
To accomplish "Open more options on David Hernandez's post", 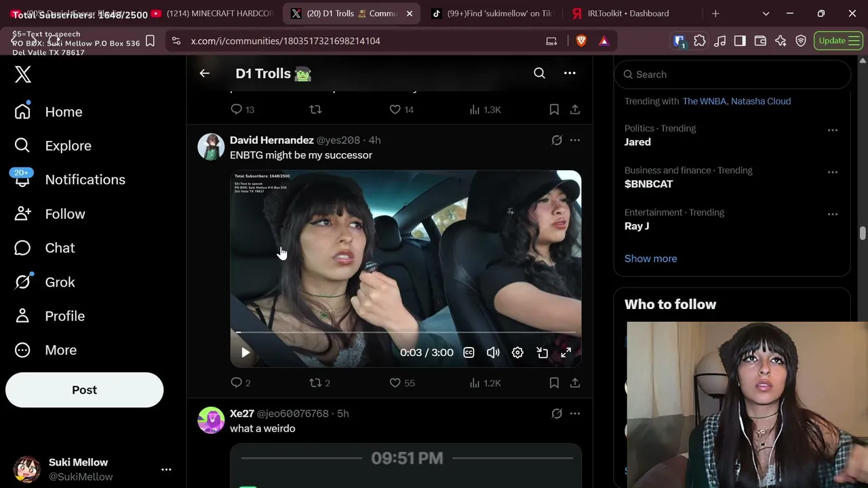I will coord(575,140).
